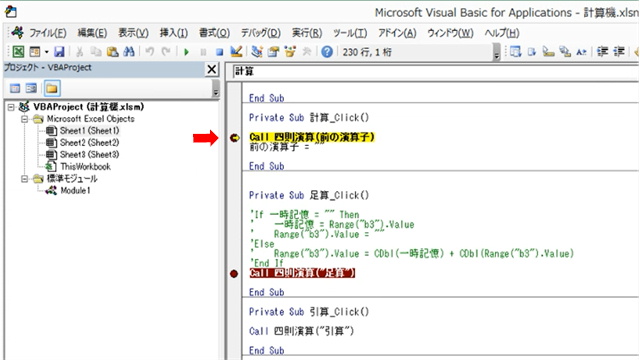Select ThisWorkbook in project tree

[x=85, y=167]
